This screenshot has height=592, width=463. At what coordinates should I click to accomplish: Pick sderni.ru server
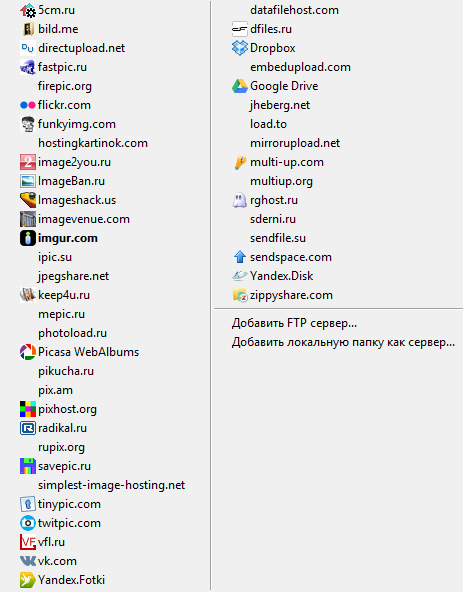pos(273,219)
